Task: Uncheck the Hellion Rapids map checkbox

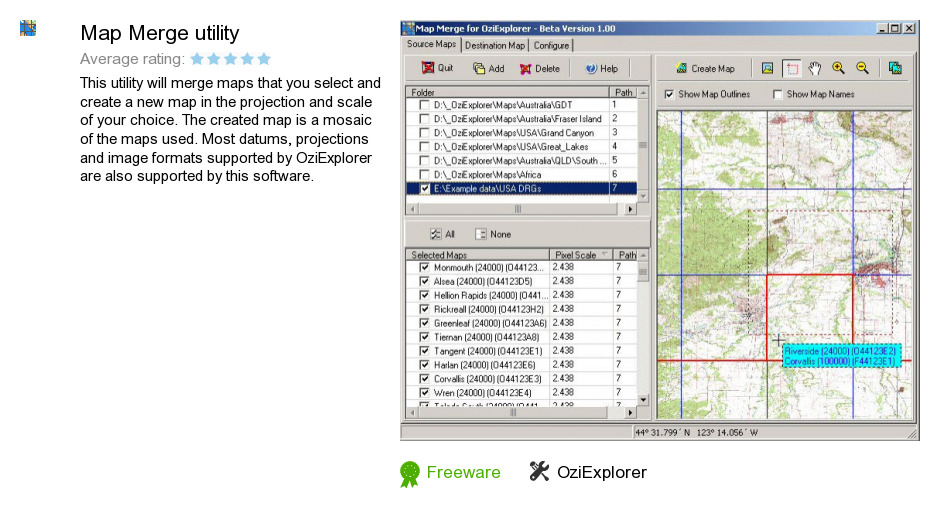Action: (424, 295)
